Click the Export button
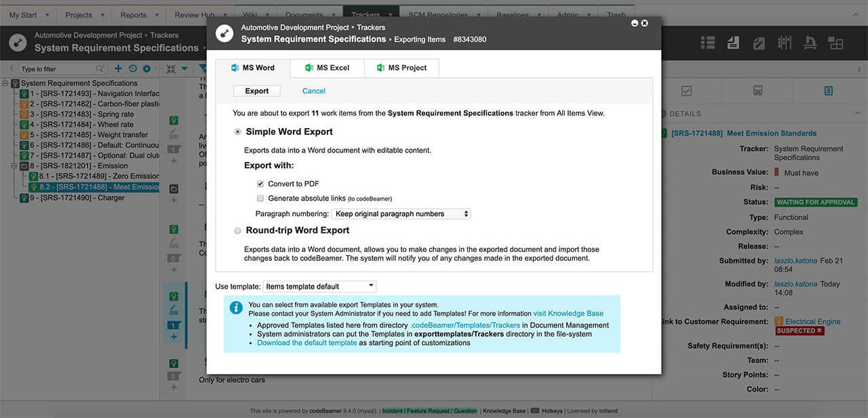The image size is (868, 418). tap(257, 91)
